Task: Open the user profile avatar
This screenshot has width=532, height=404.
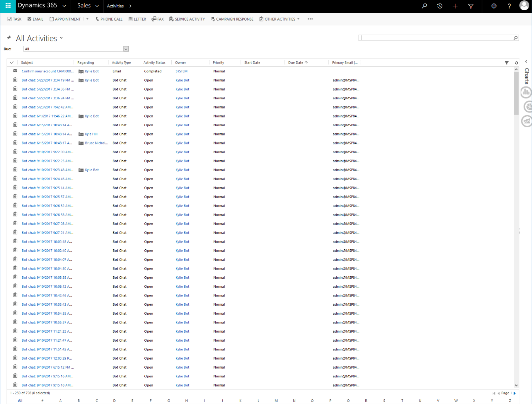Action: coord(524,5)
